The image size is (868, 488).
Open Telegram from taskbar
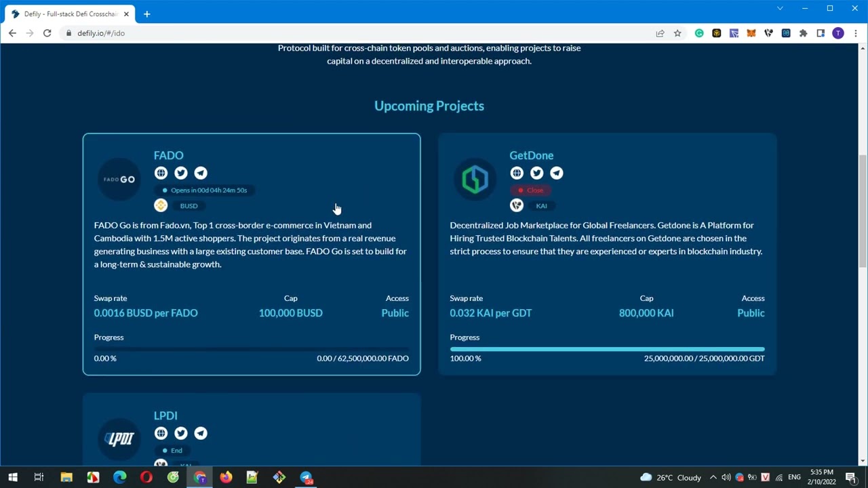point(306,477)
